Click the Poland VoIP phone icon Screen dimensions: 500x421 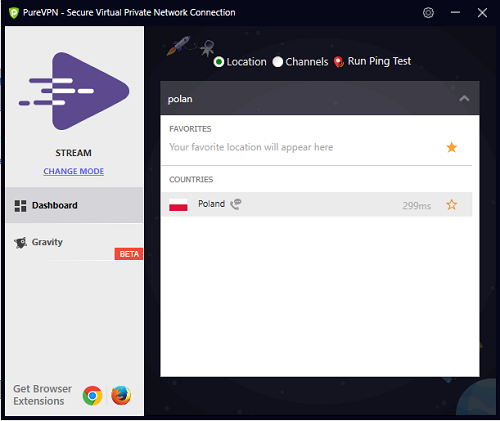[236, 204]
